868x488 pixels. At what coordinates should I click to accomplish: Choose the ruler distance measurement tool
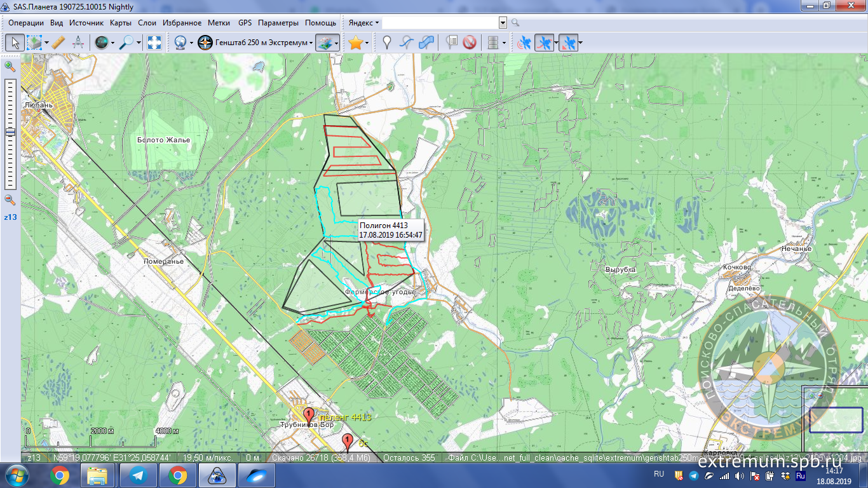58,43
